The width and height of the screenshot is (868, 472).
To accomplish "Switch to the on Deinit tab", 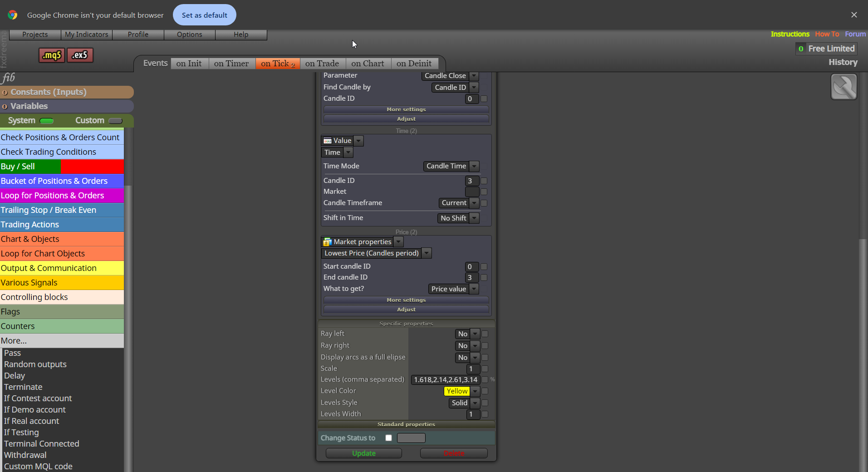I will (414, 64).
